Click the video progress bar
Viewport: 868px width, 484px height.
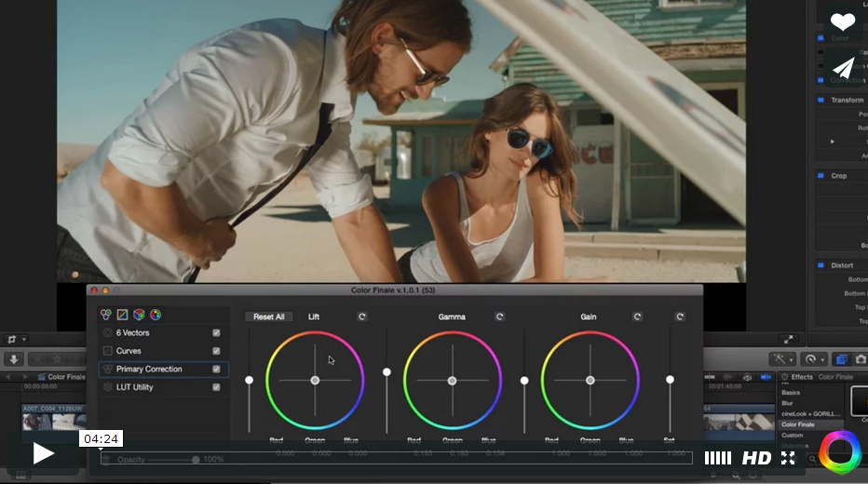(396, 458)
